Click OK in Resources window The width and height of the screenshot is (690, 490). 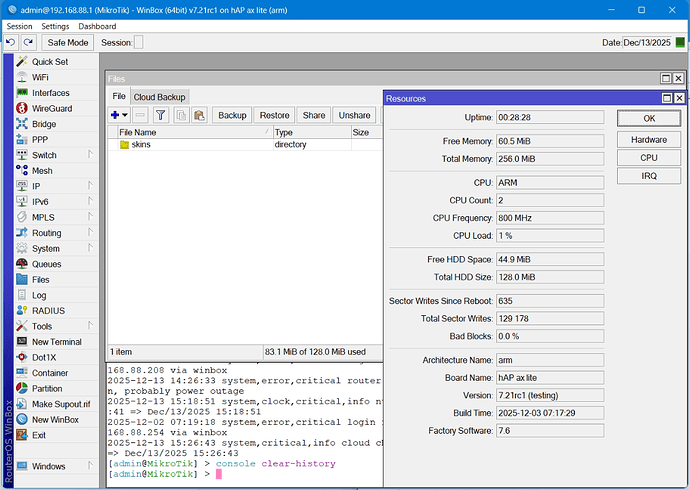point(649,118)
